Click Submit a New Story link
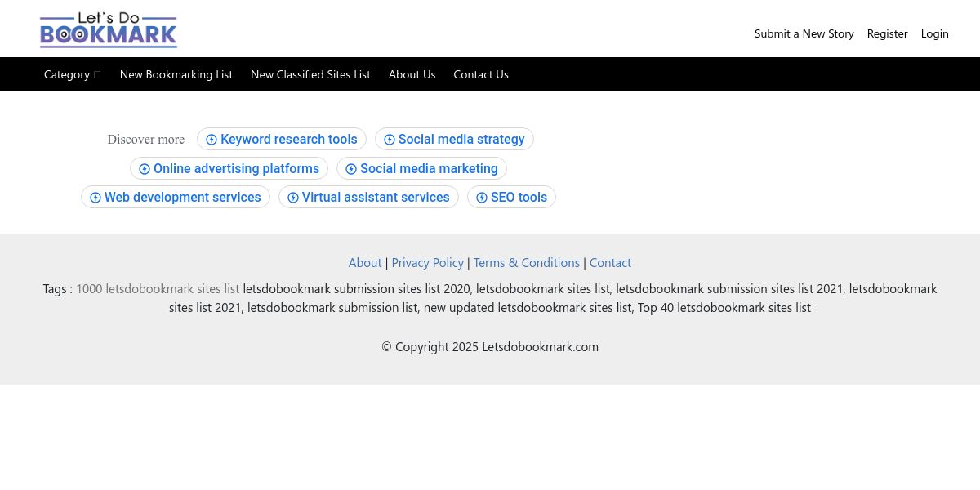This screenshot has width=980, height=490. coord(804,33)
